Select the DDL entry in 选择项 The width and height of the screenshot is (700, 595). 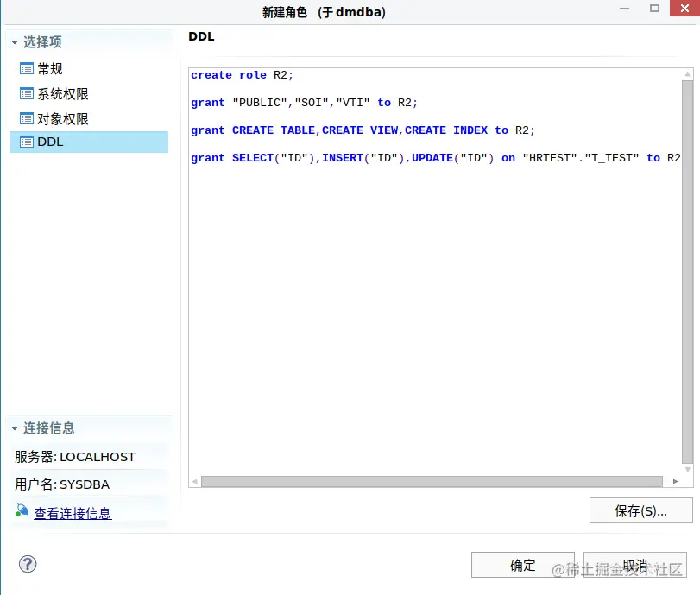50,142
